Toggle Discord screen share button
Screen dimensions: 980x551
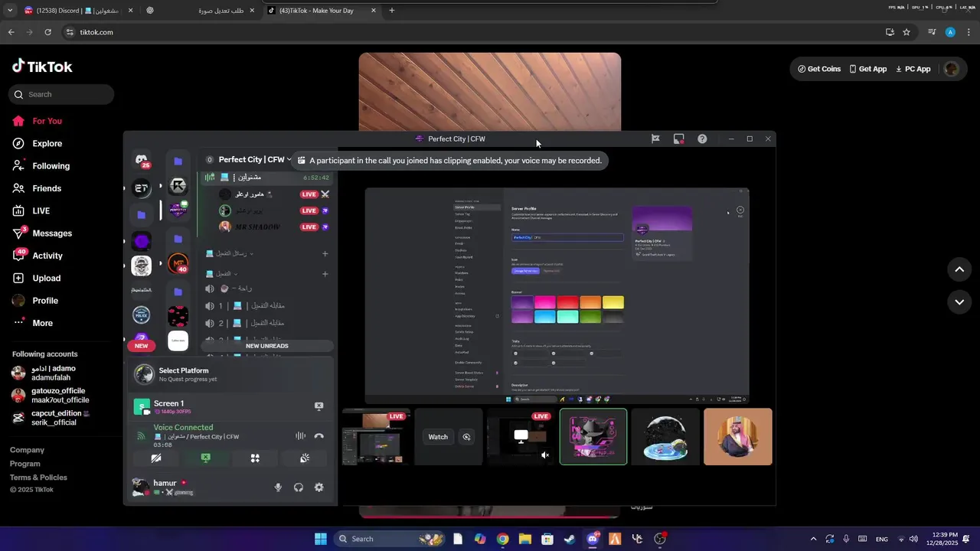(205, 458)
